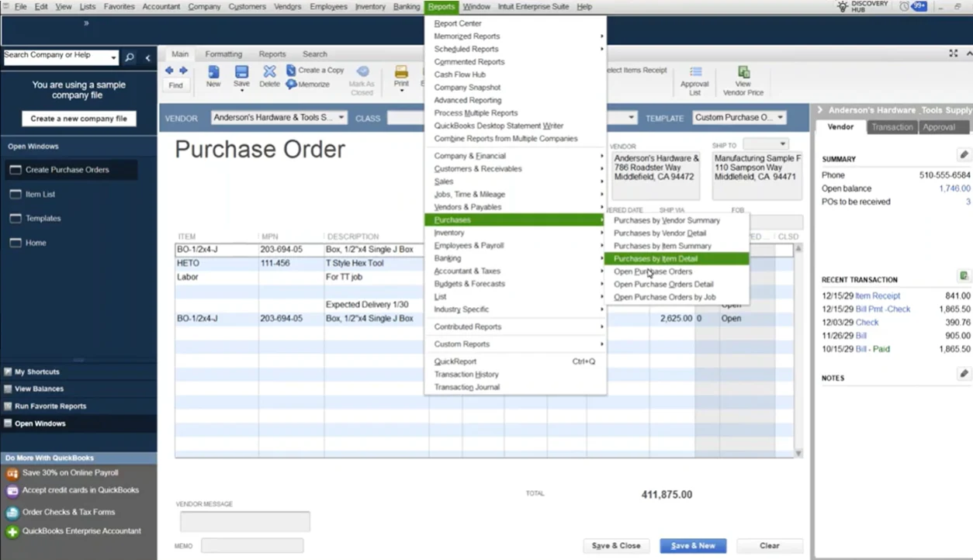The image size is (973, 560).
Task: Collapse the left sidebar panel
Action: pyautogui.click(x=147, y=57)
